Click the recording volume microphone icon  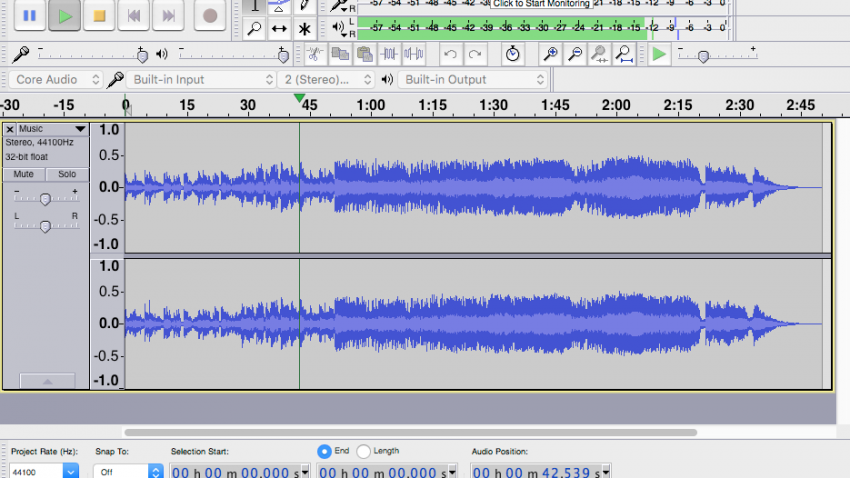pyautogui.click(x=21, y=54)
